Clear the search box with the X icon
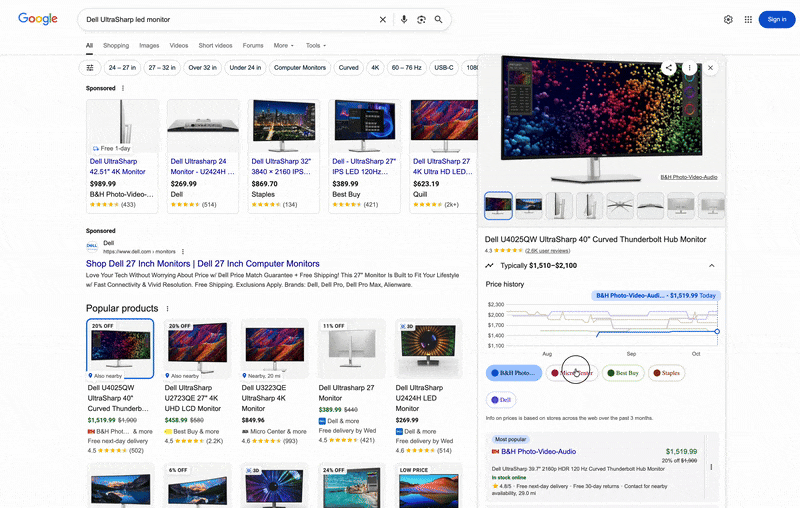The height and width of the screenshot is (508, 800). coord(382,19)
